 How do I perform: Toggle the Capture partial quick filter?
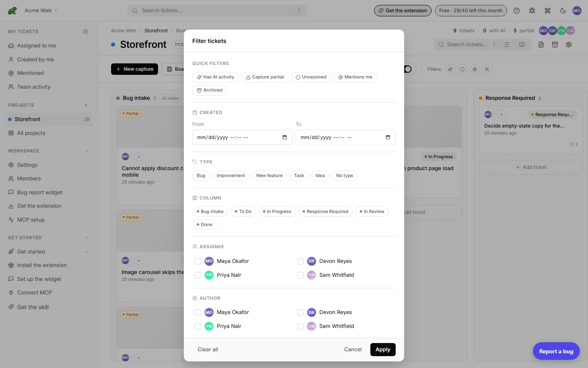click(x=265, y=77)
